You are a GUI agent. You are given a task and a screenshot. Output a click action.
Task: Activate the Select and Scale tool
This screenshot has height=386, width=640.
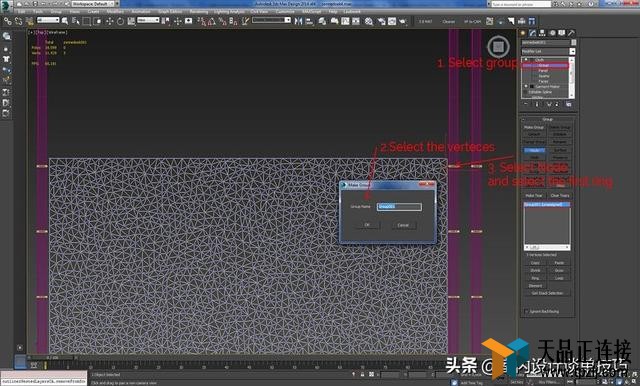(x=131, y=21)
